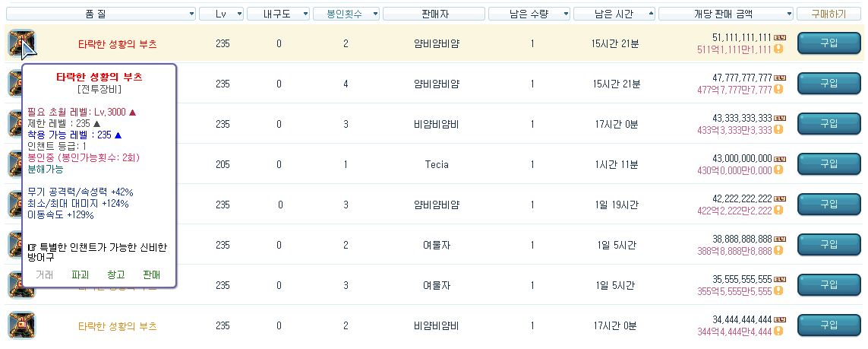868x349 pixels.
Task: Click the tooltip title 타락한 성황의 부츠
Action: [x=99, y=77]
